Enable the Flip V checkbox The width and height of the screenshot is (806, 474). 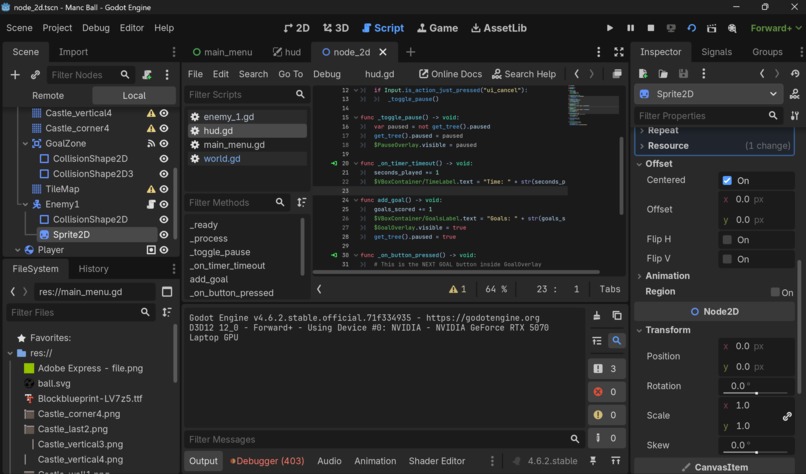[x=727, y=259]
